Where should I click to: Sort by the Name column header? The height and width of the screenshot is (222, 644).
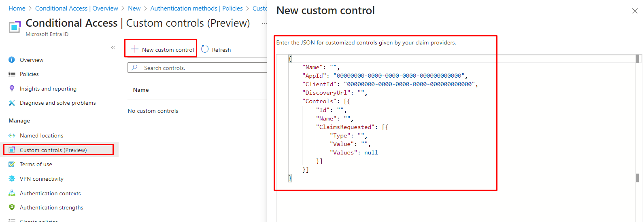coord(141,90)
